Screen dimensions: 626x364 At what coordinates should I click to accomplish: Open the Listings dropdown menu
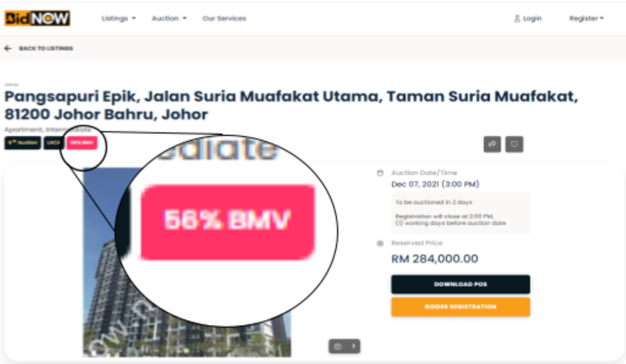tap(118, 19)
